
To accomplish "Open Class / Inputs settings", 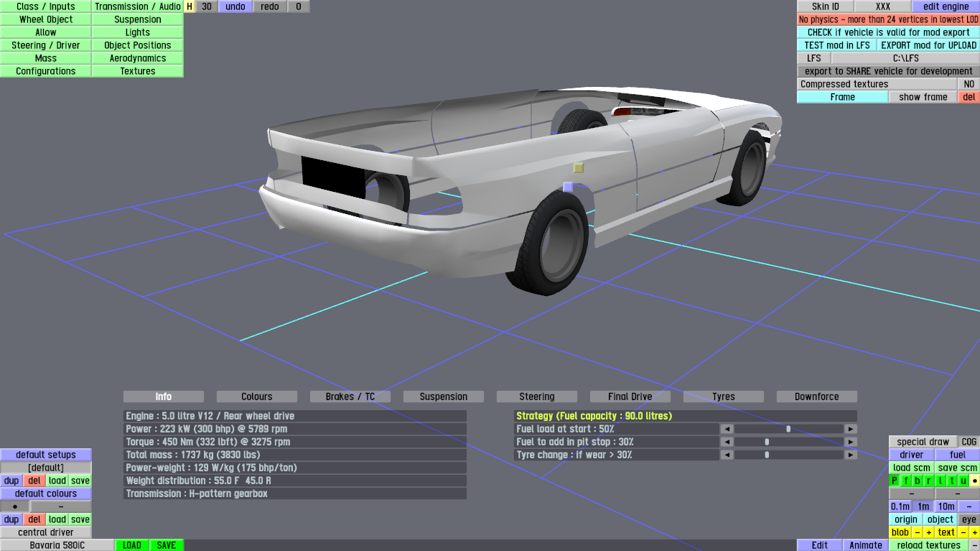I will pyautogui.click(x=46, y=6).
